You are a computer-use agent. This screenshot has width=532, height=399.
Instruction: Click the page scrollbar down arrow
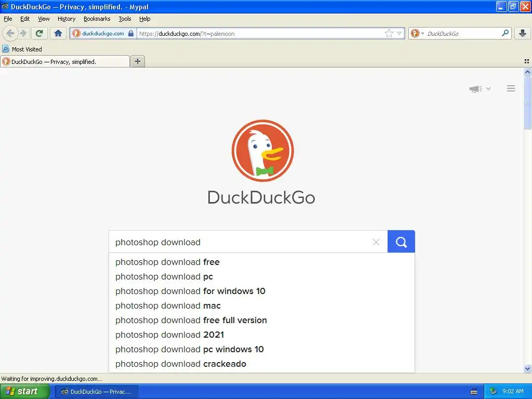point(527,368)
